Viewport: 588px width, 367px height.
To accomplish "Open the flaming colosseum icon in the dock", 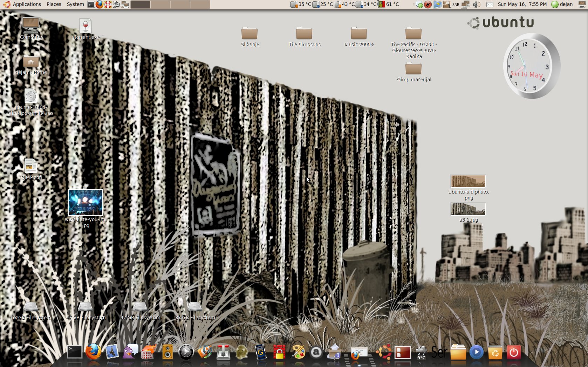I will coord(149,352).
